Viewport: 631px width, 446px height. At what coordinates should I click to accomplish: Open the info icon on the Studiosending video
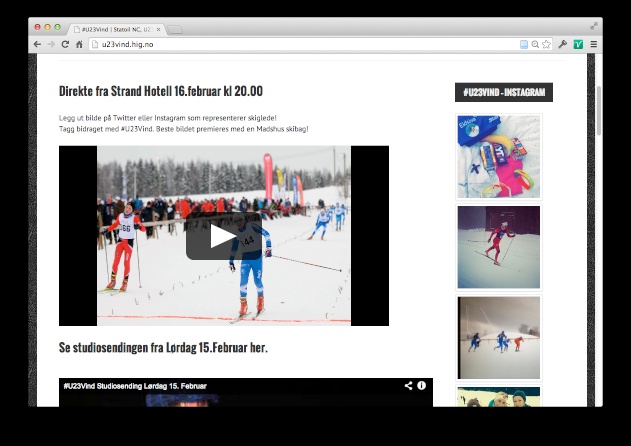click(x=421, y=386)
